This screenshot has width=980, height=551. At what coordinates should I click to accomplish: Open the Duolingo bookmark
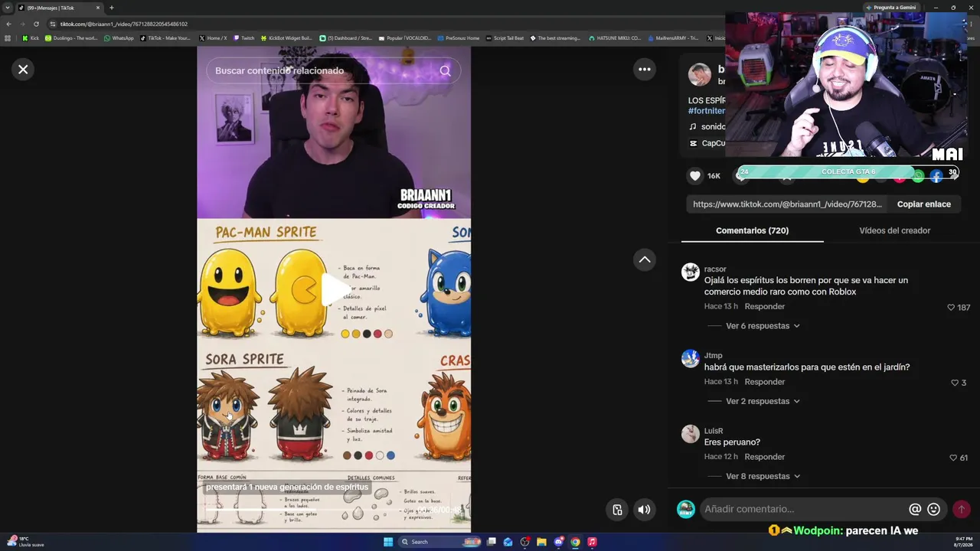coord(71,37)
